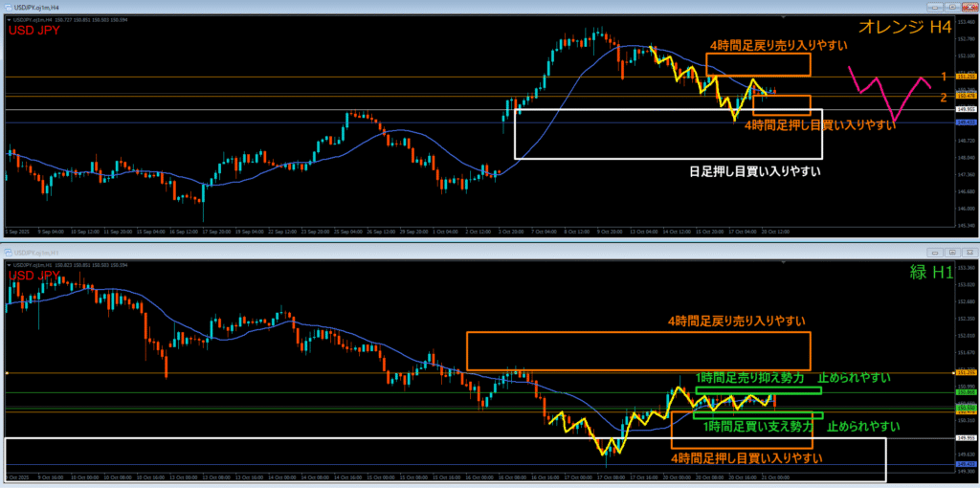Close the USDJPY H4 chart window
This screenshot has width=980, height=488.
coord(969,7)
